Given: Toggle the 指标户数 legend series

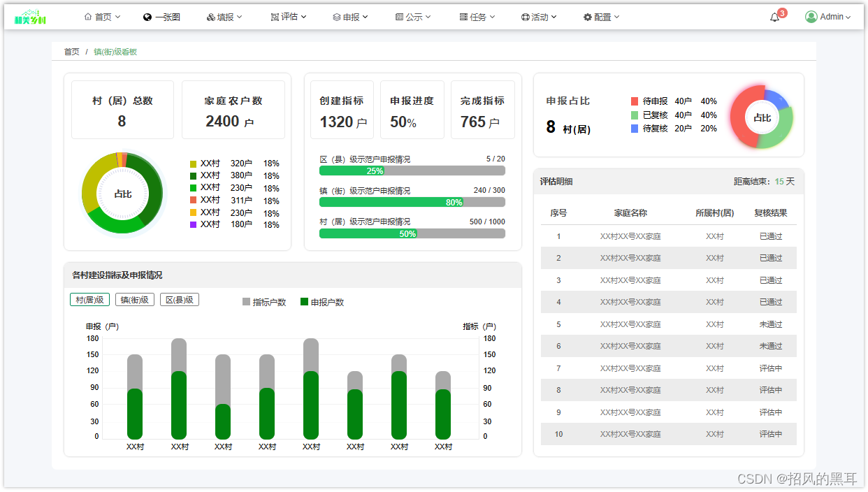Looking at the screenshot, I should point(264,302).
